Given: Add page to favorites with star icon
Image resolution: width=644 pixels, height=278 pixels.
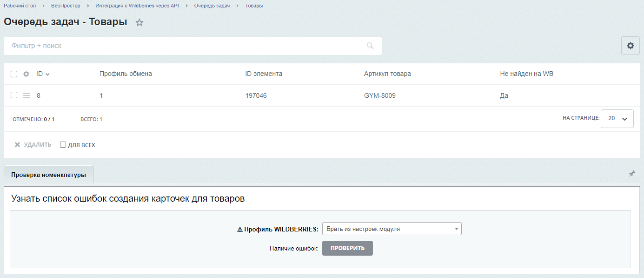Looking at the screenshot, I should point(139,22).
